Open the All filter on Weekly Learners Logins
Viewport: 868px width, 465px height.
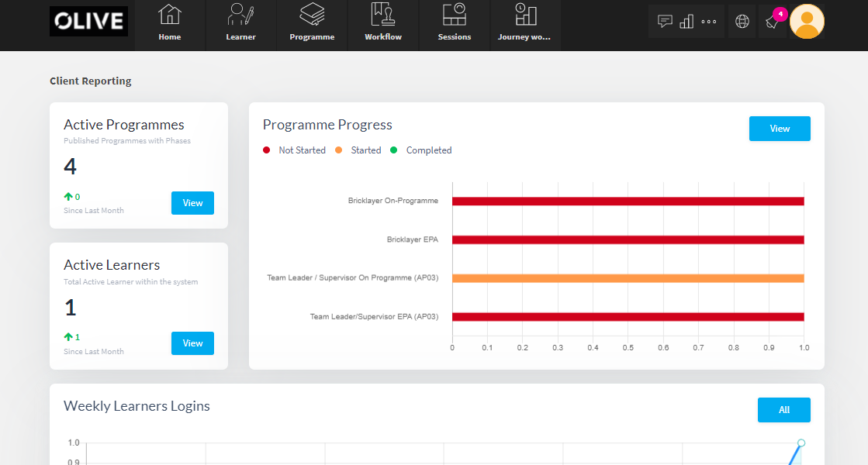tap(783, 409)
